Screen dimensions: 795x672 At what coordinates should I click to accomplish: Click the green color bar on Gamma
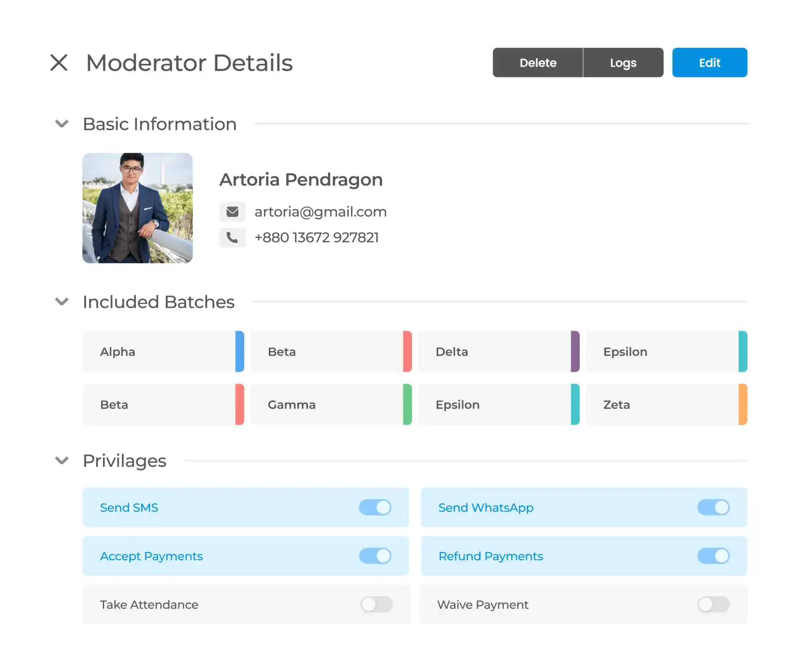point(407,405)
